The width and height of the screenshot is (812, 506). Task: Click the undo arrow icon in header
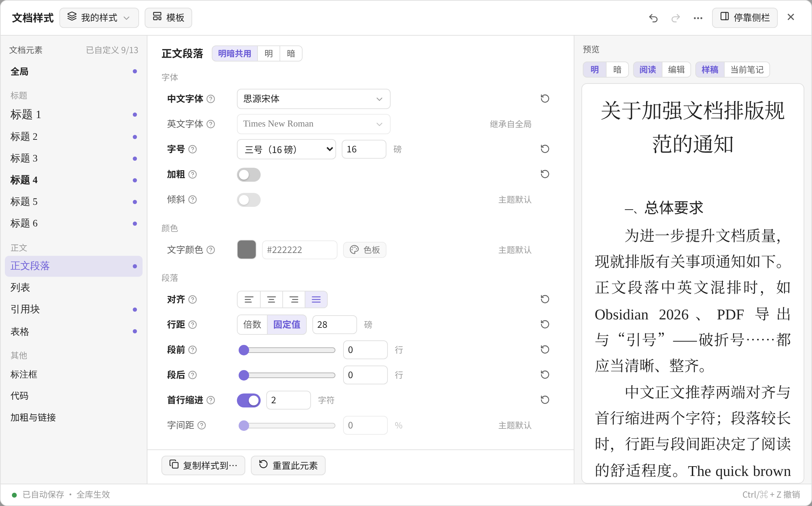click(x=653, y=18)
